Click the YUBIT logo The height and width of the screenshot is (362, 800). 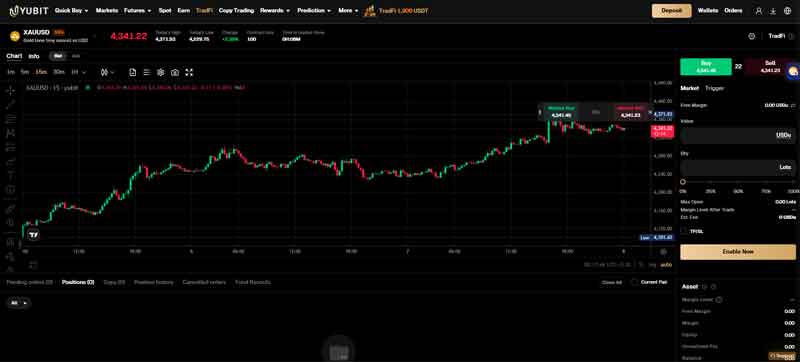pos(30,10)
